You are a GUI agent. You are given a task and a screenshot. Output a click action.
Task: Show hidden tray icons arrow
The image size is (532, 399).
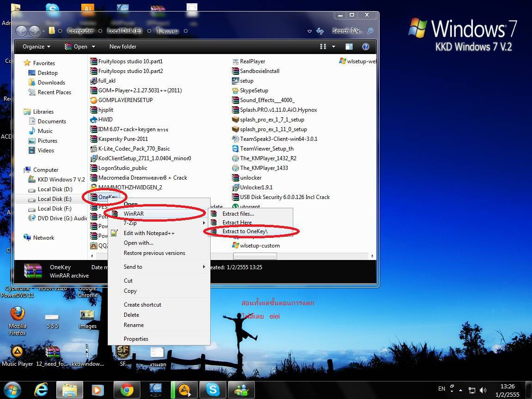pos(460,390)
